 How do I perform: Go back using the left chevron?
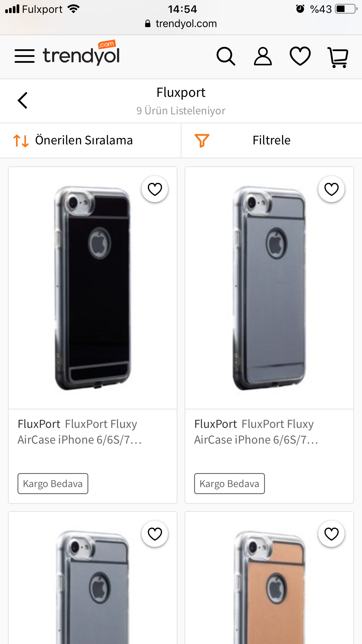pyautogui.click(x=22, y=100)
